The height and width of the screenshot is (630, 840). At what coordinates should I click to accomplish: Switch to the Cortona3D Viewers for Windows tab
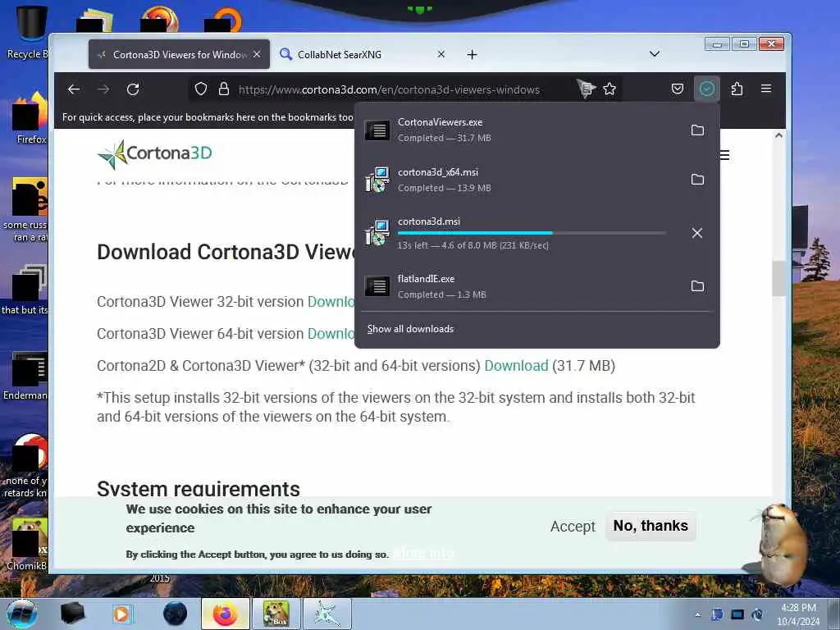(179, 54)
